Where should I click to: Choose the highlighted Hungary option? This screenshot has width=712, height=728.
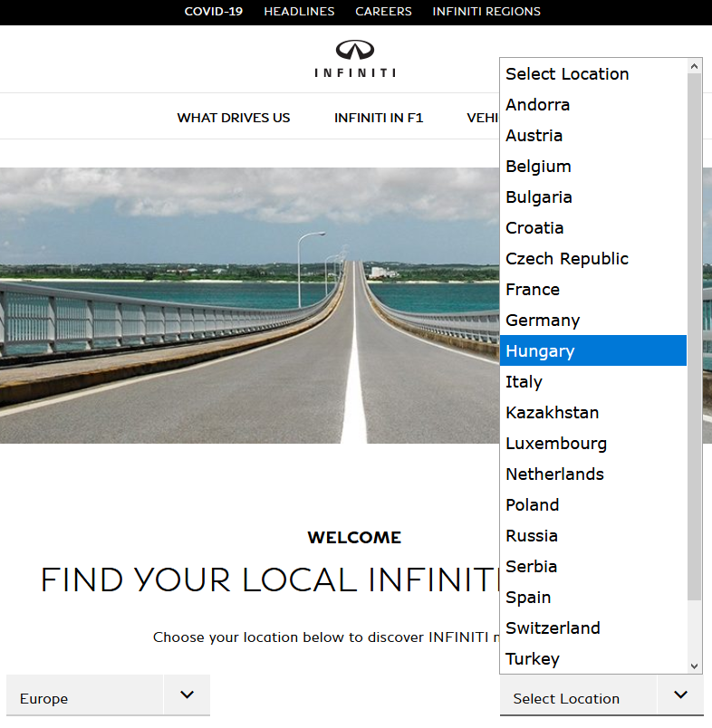593,350
